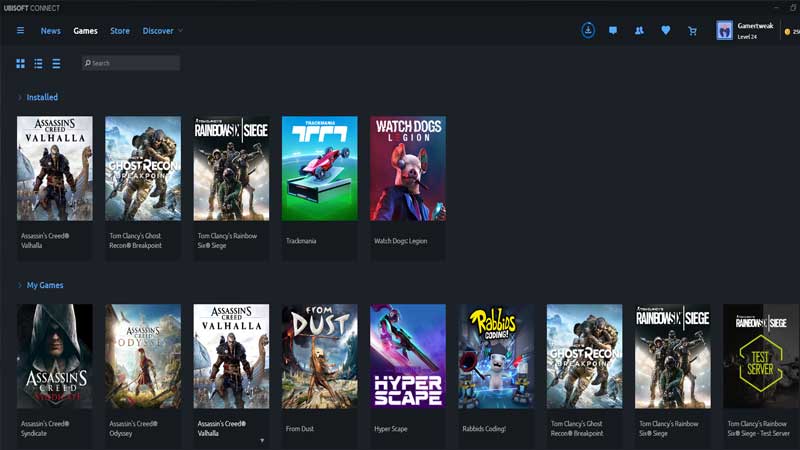Image resolution: width=800 pixels, height=450 pixels.
Task: Open the chat messages icon
Action: (613, 31)
